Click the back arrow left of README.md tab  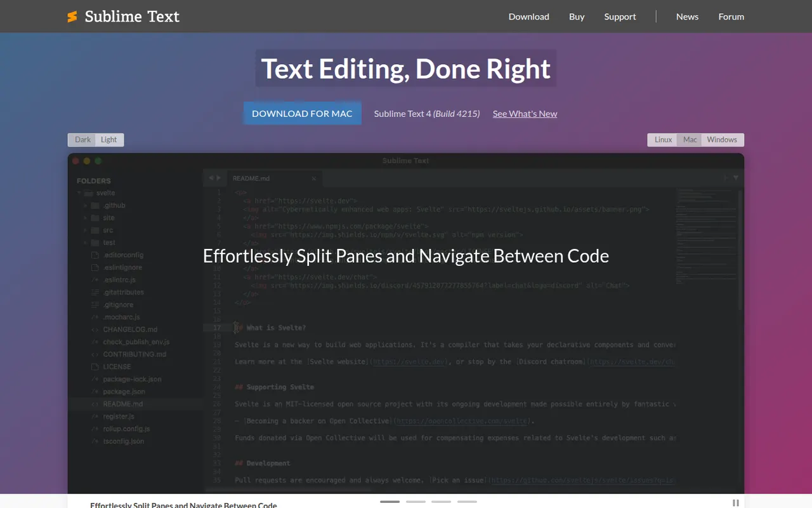(211, 178)
